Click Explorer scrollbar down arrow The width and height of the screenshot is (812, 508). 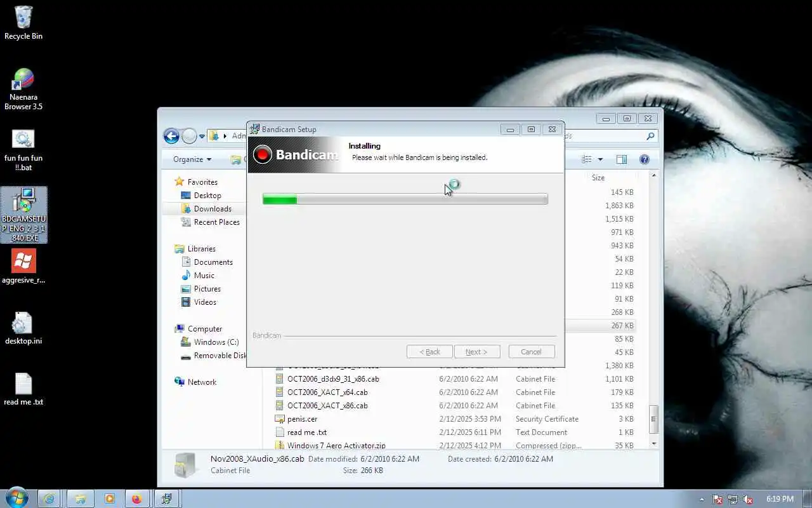654,444
